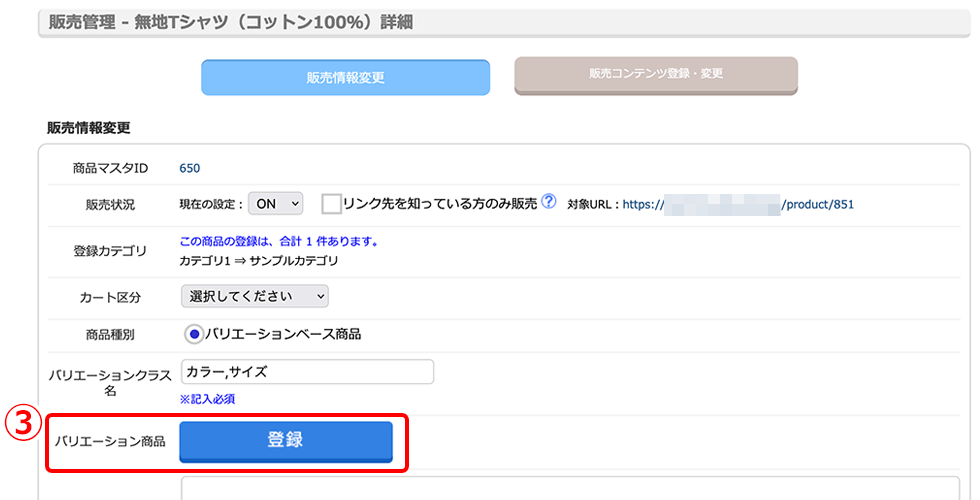Click the バリエーションベース商品 label text

[x=283, y=334]
